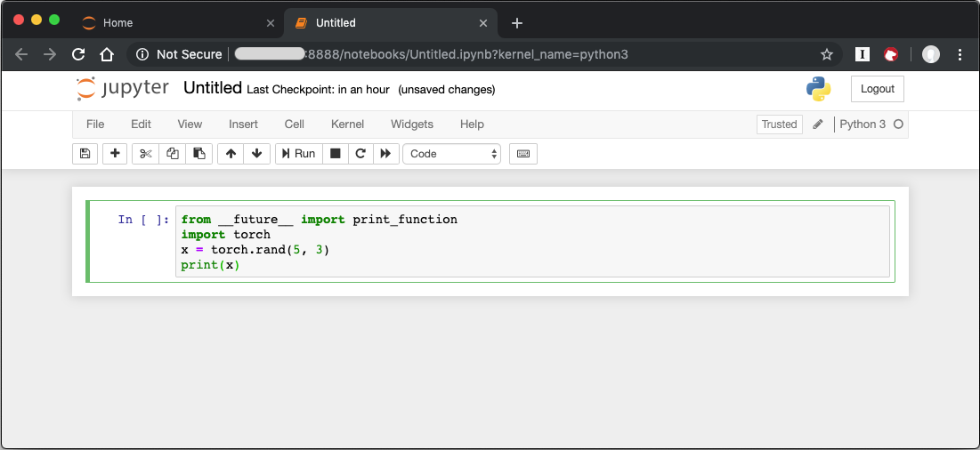Move selected cell down with arrow icon
This screenshot has width=980, height=450.
pyautogui.click(x=257, y=154)
